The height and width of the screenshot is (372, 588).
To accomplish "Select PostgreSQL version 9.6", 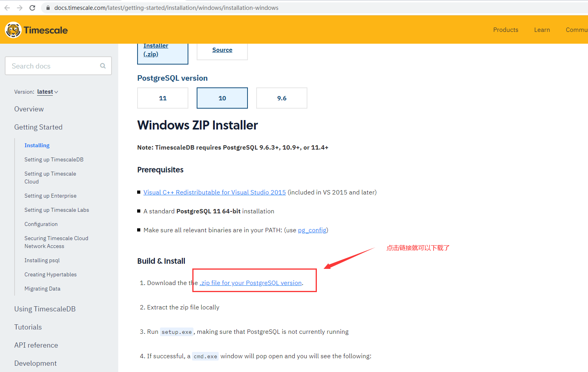I will coord(281,98).
